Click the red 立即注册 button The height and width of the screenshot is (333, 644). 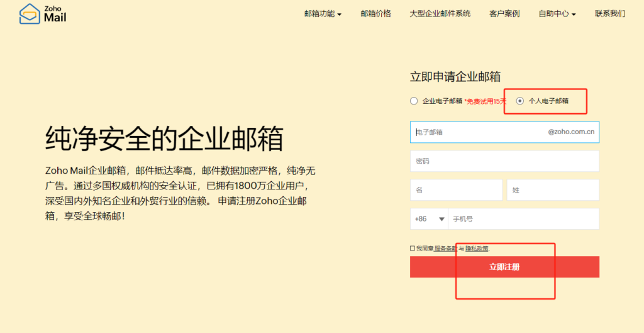tap(504, 267)
